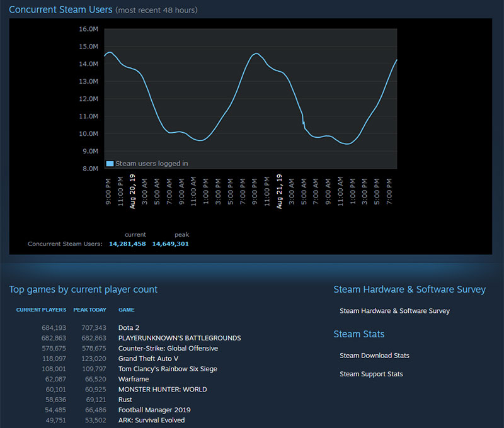
Task: Click Monster Hunter peak 60,925
Action: click(96, 390)
